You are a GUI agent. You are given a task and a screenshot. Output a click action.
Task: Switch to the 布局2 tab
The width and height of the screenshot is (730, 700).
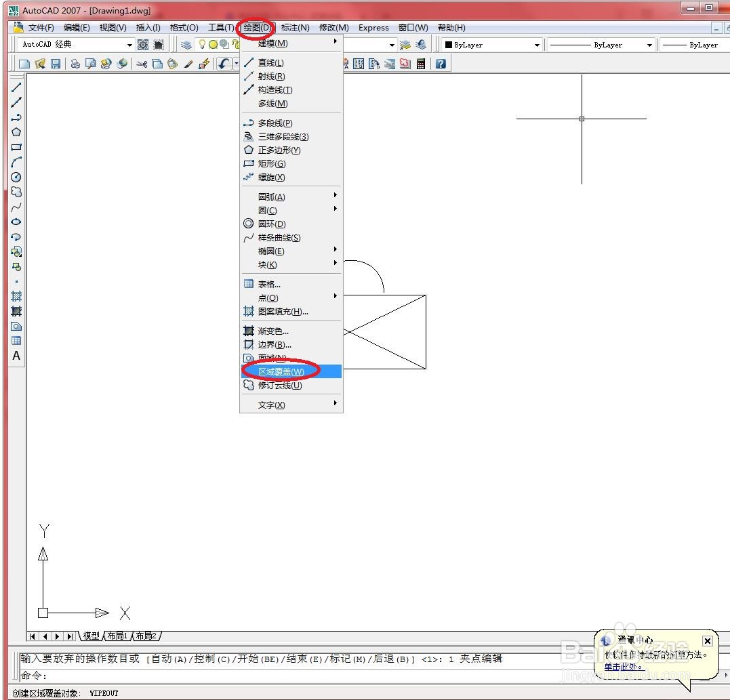click(x=146, y=636)
